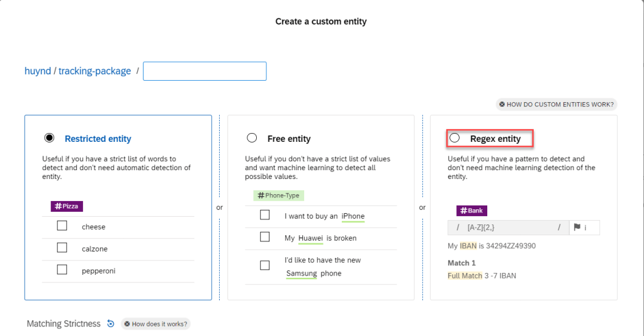Check the 'I want to buy an iPhone' box

[x=265, y=216]
